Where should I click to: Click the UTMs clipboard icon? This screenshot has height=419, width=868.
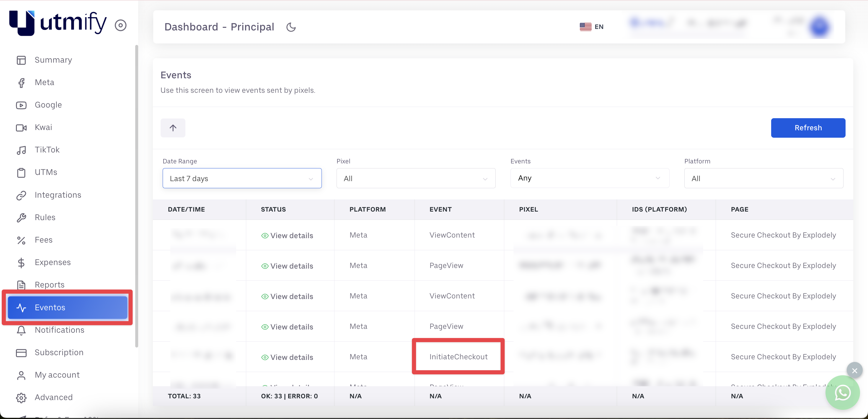pos(21,173)
